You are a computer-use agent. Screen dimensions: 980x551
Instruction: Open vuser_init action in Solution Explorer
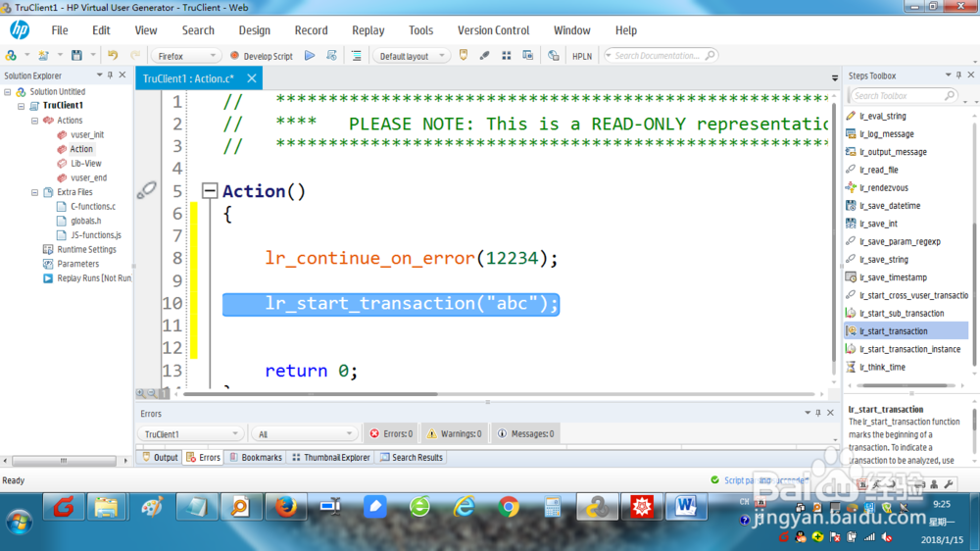coord(87,134)
